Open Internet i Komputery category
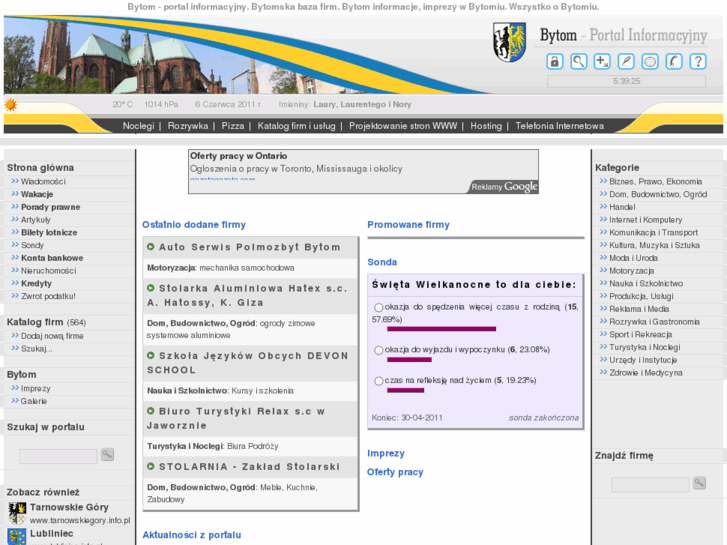This screenshot has height=545, width=727. click(645, 220)
